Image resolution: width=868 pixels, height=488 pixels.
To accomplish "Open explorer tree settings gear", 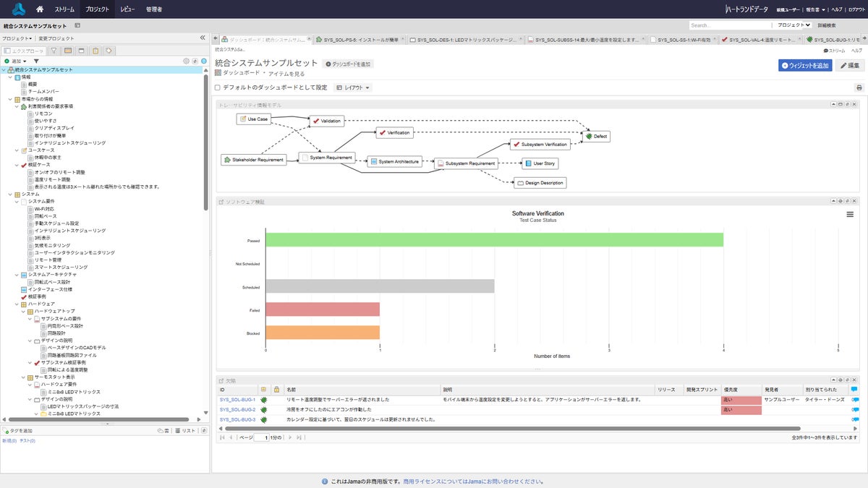I will tap(186, 61).
